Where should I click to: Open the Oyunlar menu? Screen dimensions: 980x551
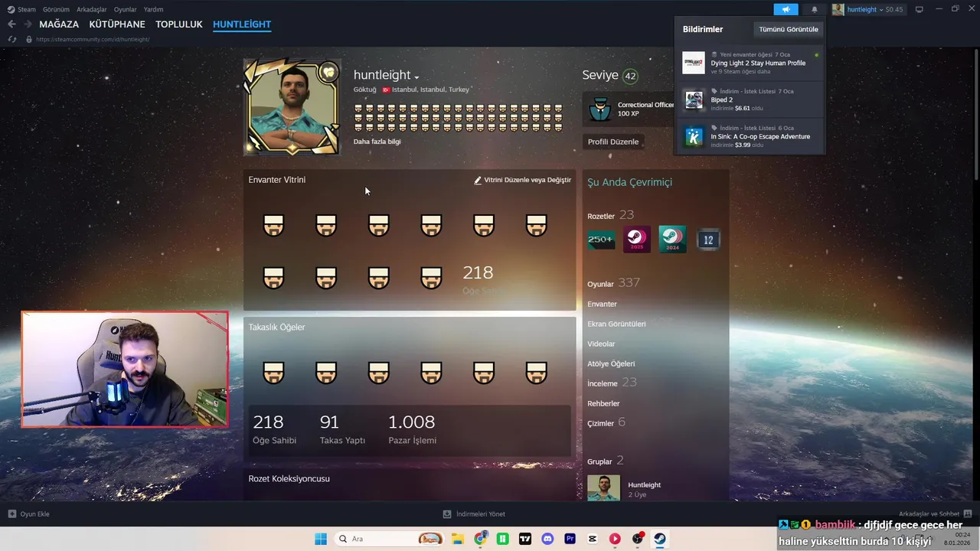[x=126, y=9]
